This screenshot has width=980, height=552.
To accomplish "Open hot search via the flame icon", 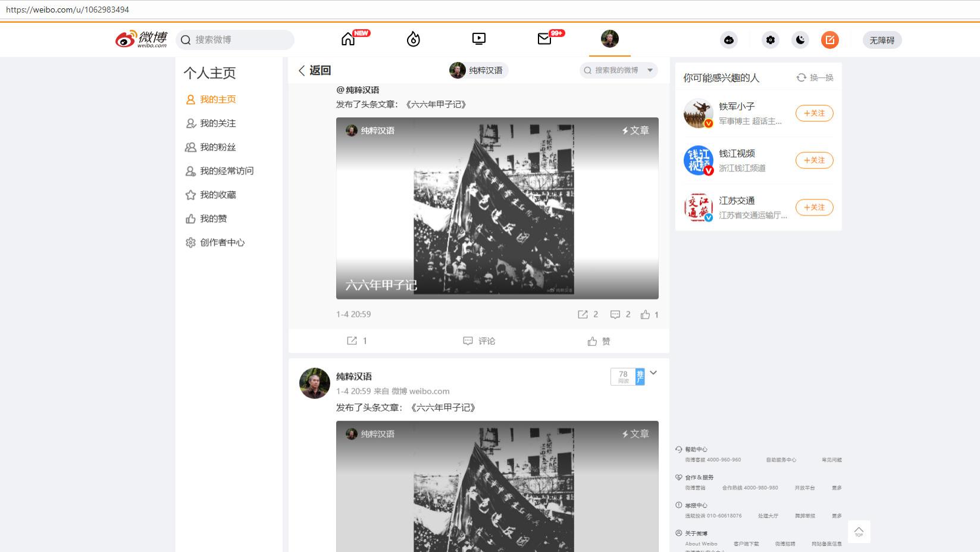I will [413, 39].
